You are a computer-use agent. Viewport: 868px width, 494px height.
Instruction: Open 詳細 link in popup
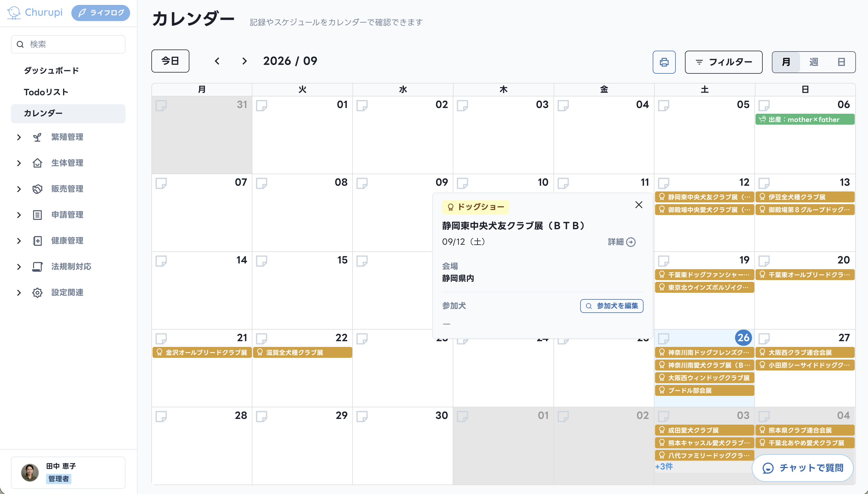click(x=621, y=242)
